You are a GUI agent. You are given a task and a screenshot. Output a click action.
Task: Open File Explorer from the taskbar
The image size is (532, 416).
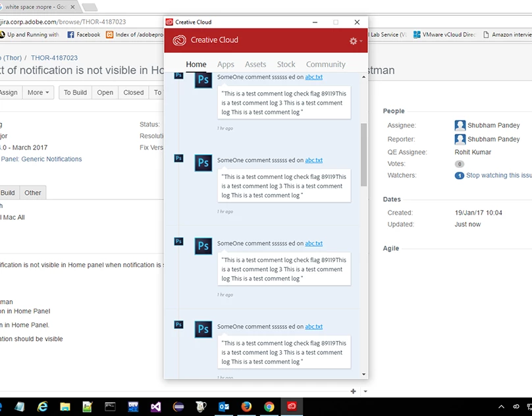pyautogui.click(x=65, y=406)
